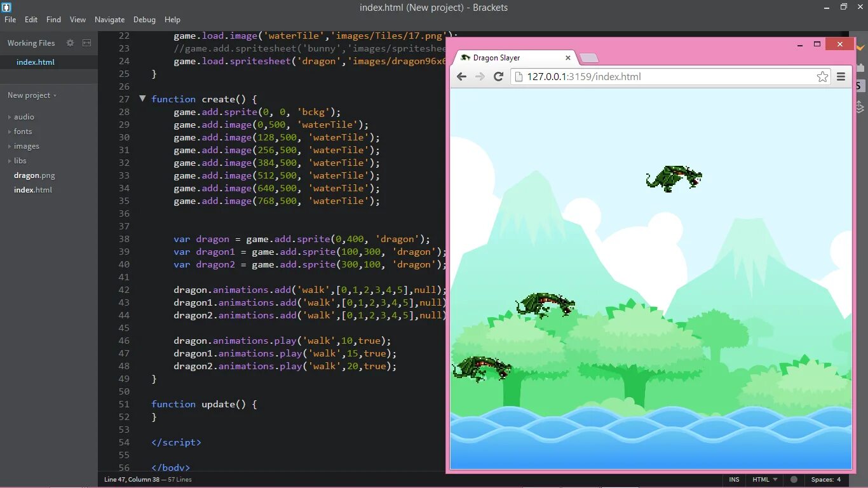Viewport: 868px width, 488px height.
Task: Click Chrome's forward arrow button
Action: click(x=480, y=77)
